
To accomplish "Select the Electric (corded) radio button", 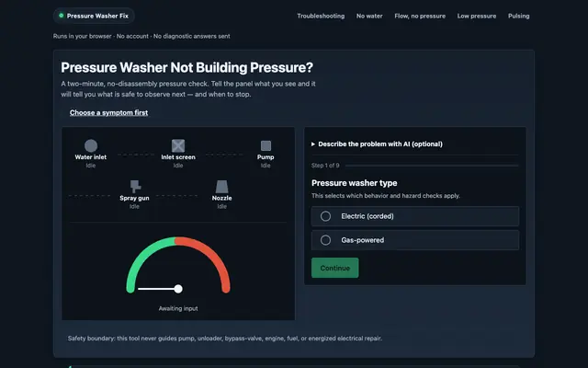I will [x=325, y=216].
